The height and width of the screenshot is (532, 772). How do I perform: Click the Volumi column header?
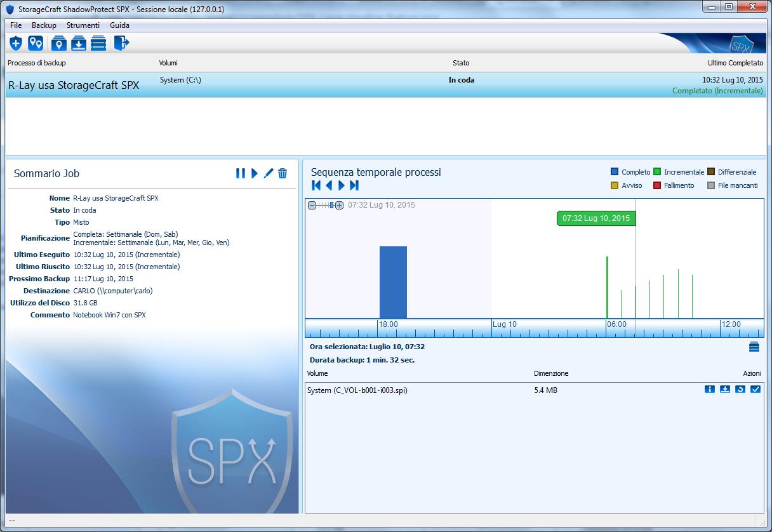[x=168, y=63]
